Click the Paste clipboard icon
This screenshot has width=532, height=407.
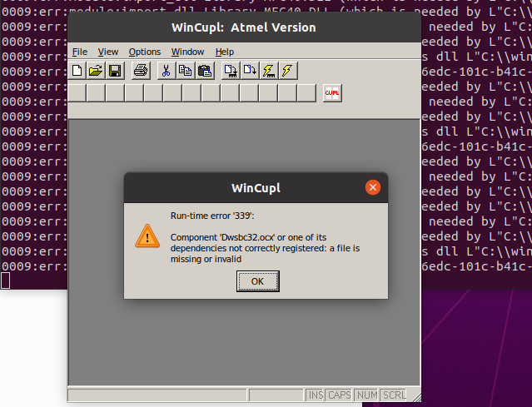205,71
